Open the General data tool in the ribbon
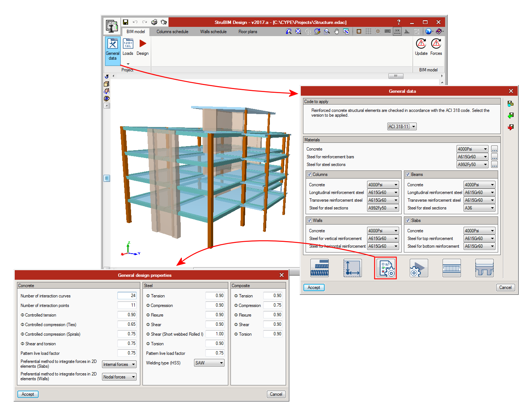This screenshot has height=413, width=532. point(112,49)
